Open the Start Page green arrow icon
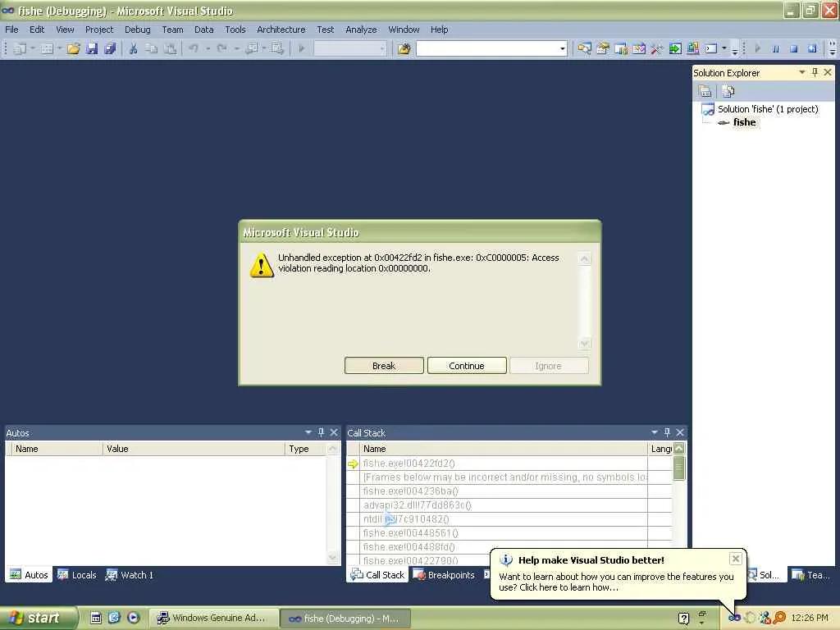Screen dimensions: 840x630 click(x=675, y=48)
